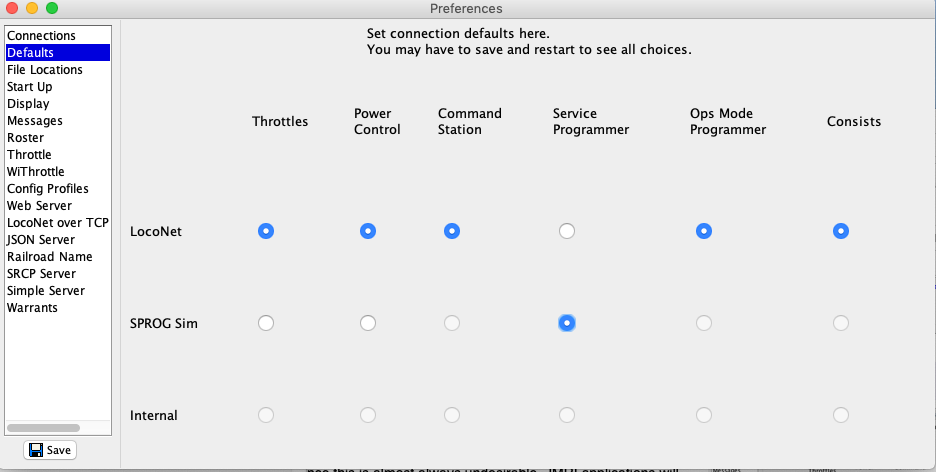936x472 pixels.
Task: Click the sidebar horizontal scrollbar
Action: click(45, 428)
